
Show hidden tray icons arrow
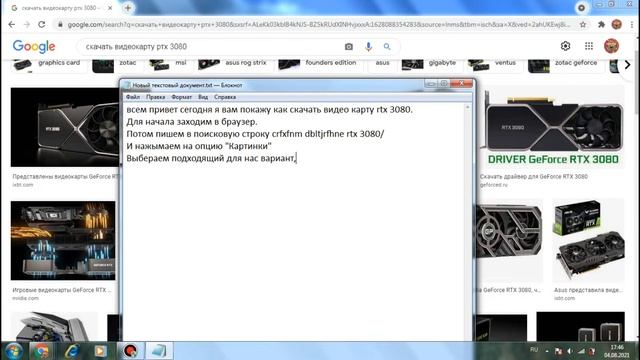(x=547, y=351)
